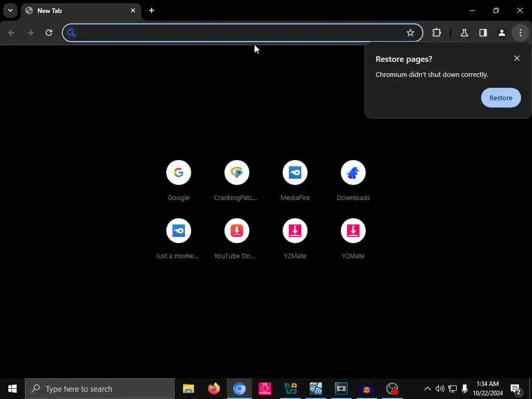Open the Extensions puzzle icon
Image resolution: width=532 pixels, height=399 pixels.
click(x=436, y=33)
